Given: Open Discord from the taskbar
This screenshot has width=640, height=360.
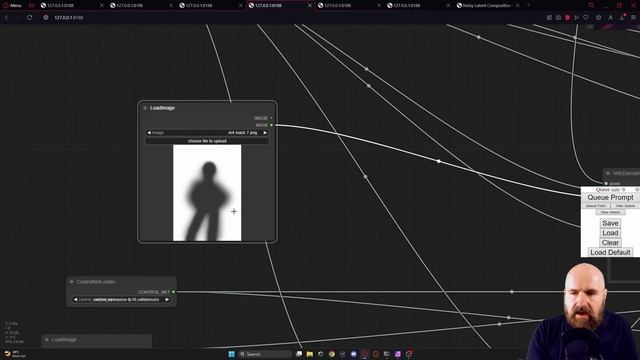Looking at the screenshot, I should click(353, 354).
